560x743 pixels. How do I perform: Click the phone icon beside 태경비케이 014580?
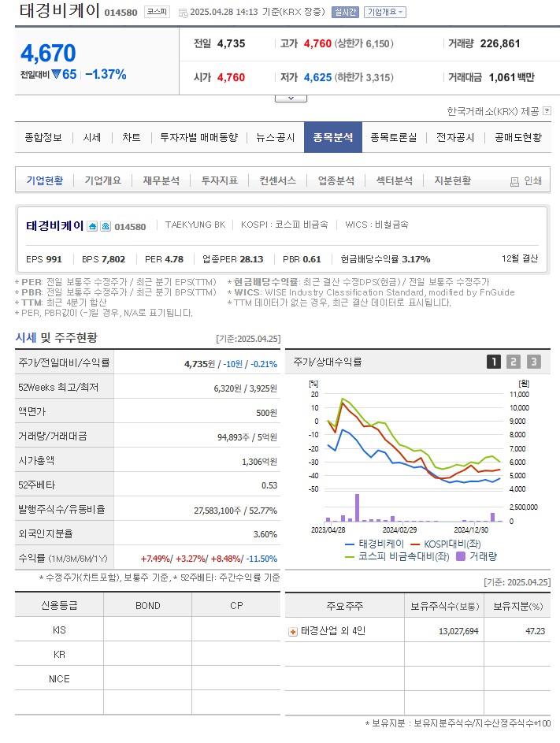106,226
